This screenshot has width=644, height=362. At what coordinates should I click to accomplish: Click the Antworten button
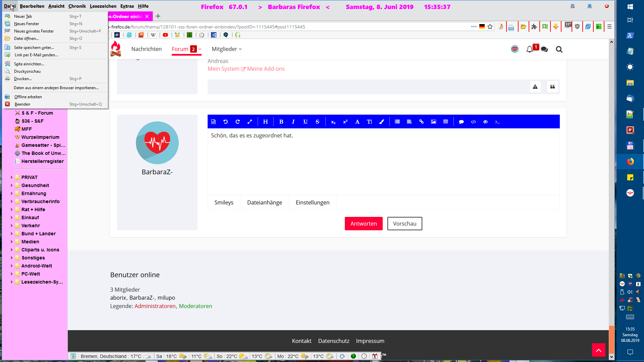coord(363,224)
